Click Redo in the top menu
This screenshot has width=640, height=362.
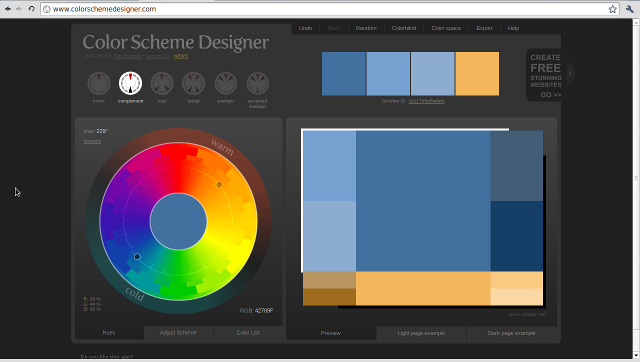[x=334, y=28]
